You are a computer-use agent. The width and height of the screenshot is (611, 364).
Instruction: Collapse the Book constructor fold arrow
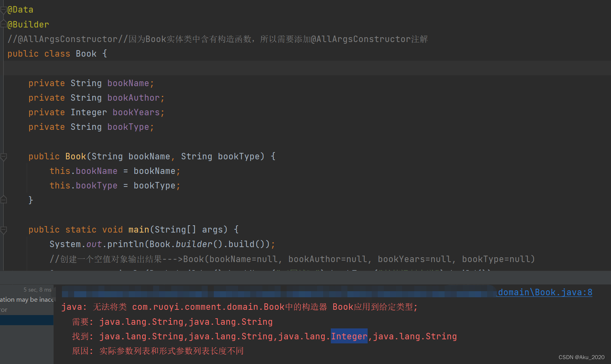click(x=3, y=157)
